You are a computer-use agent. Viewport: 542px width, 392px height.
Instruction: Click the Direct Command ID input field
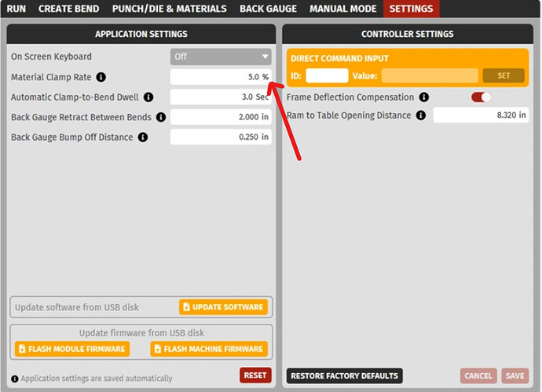pyautogui.click(x=327, y=76)
